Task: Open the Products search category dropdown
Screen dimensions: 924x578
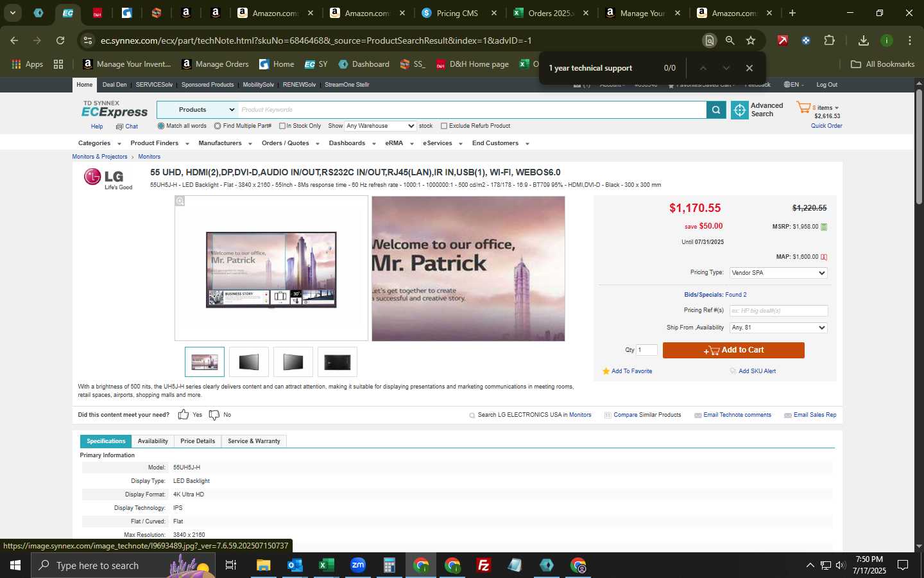Action: (x=198, y=110)
